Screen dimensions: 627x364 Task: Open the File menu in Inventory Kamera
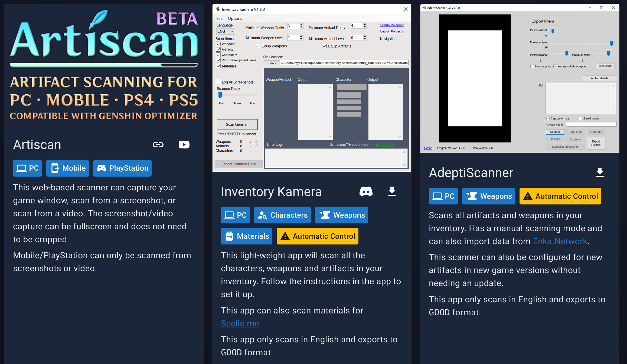pos(220,18)
